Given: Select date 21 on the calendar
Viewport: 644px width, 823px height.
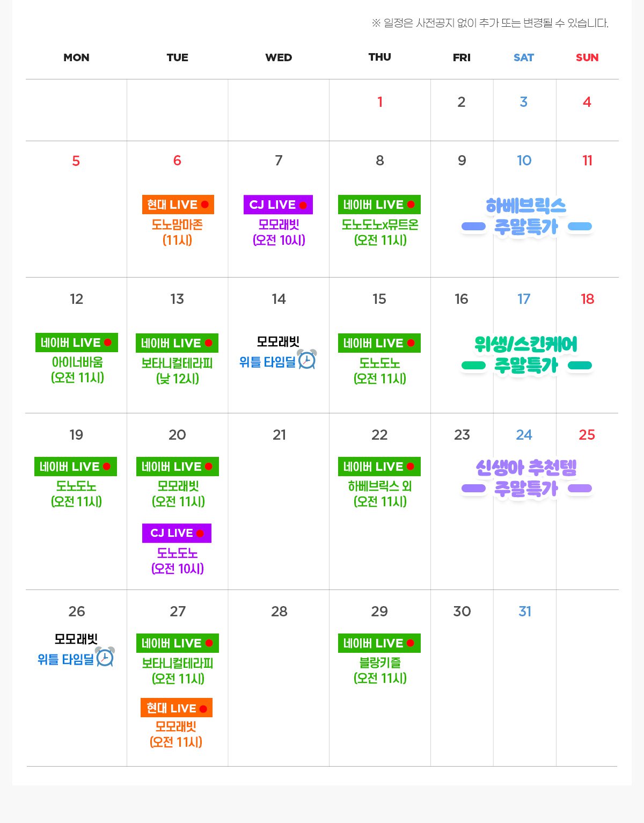Looking at the screenshot, I should [x=279, y=435].
